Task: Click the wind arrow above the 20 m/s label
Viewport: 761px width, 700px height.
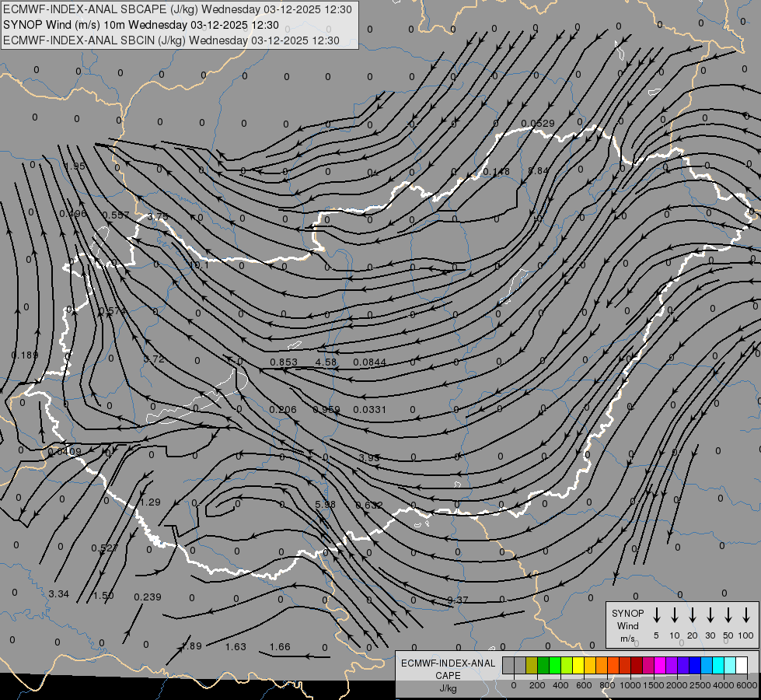Action: 693,614
